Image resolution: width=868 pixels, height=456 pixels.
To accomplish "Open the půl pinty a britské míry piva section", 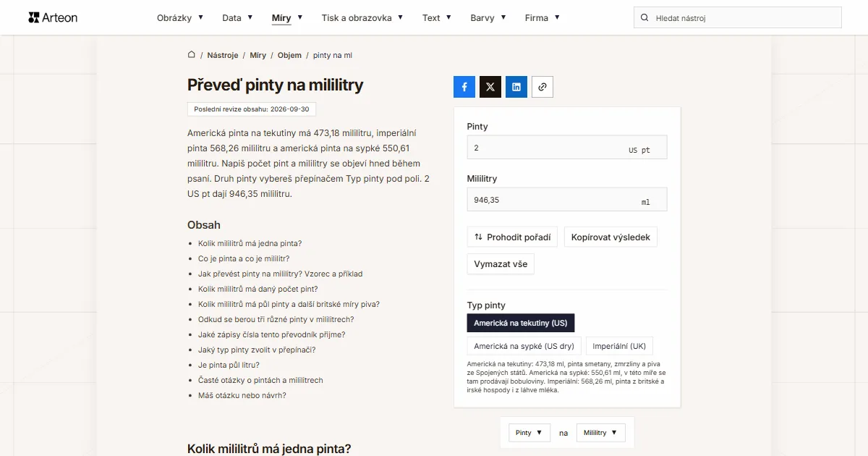I will [289, 304].
